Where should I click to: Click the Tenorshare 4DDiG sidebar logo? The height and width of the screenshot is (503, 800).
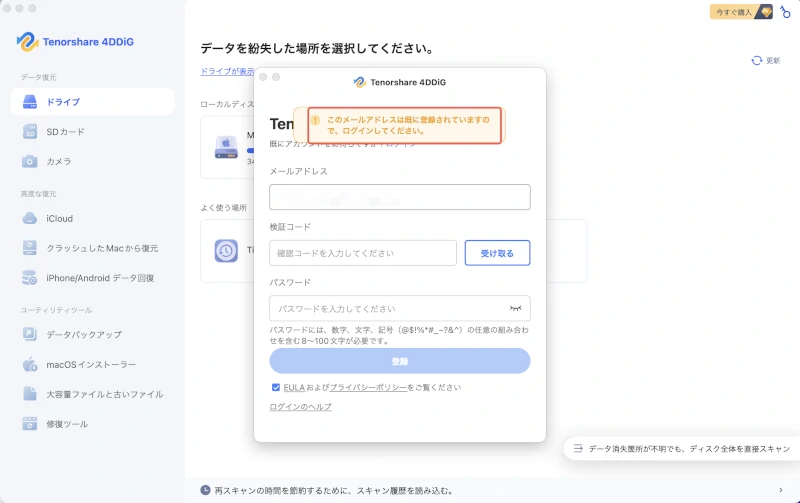[x=75, y=42]
